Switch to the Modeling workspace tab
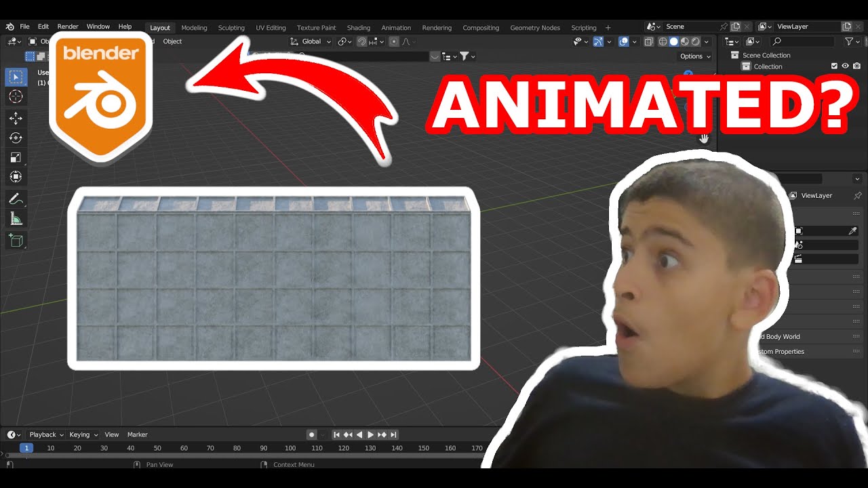The image size is (868, 488). (x=194, y=28)
